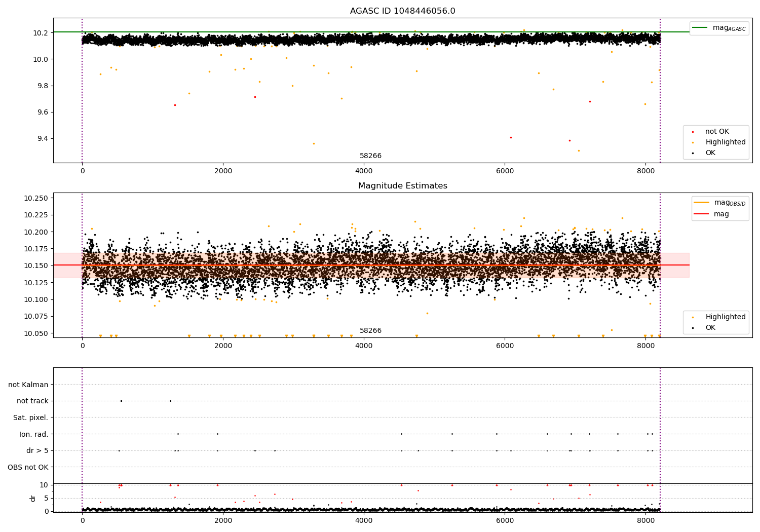The width and height of the screenshot is (760, 532).
Task: Click the 9.4 y-axis tick label
Action: pos(41,139)
